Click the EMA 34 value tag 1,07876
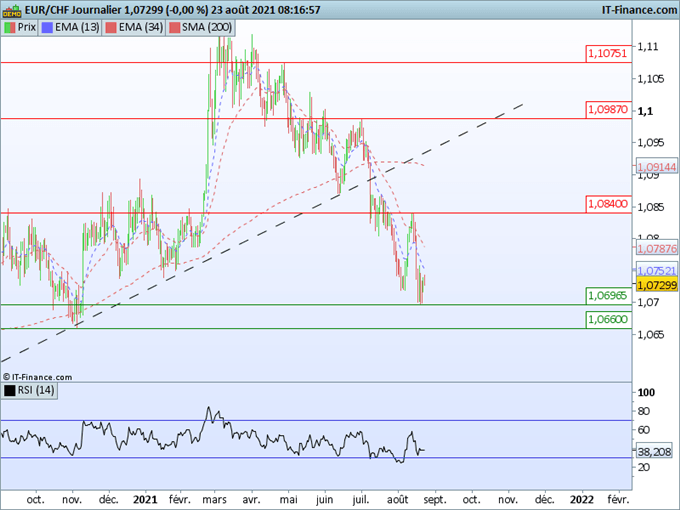The height and width of the screenshot is (510, 680). (x=657, y=249)
